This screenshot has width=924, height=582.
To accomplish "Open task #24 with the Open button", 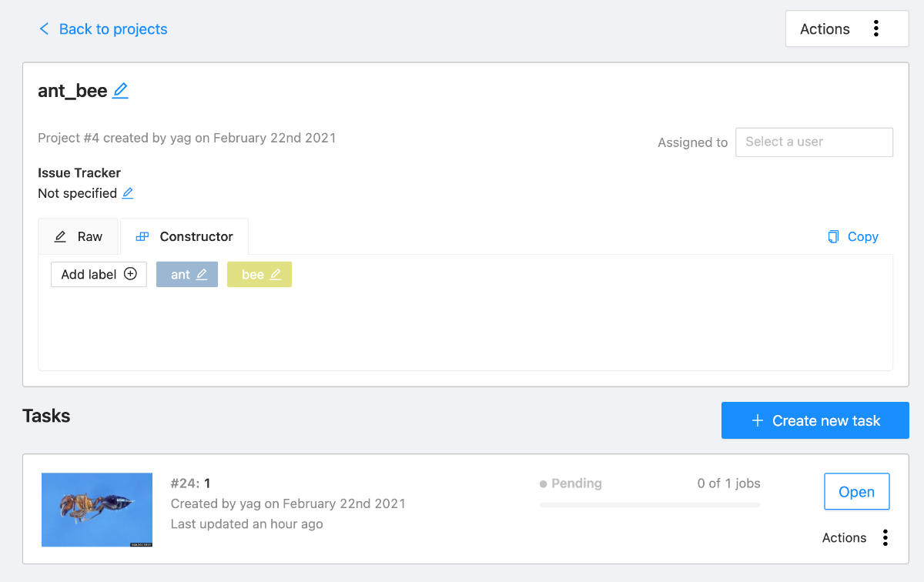I will click(856, 492).
